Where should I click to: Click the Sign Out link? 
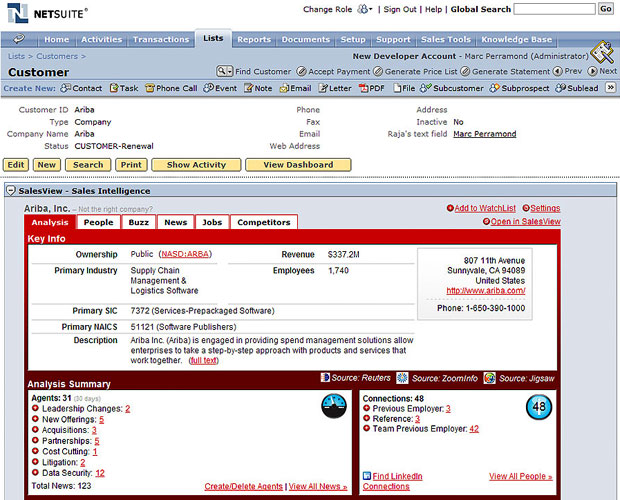[x=400, y=9]
